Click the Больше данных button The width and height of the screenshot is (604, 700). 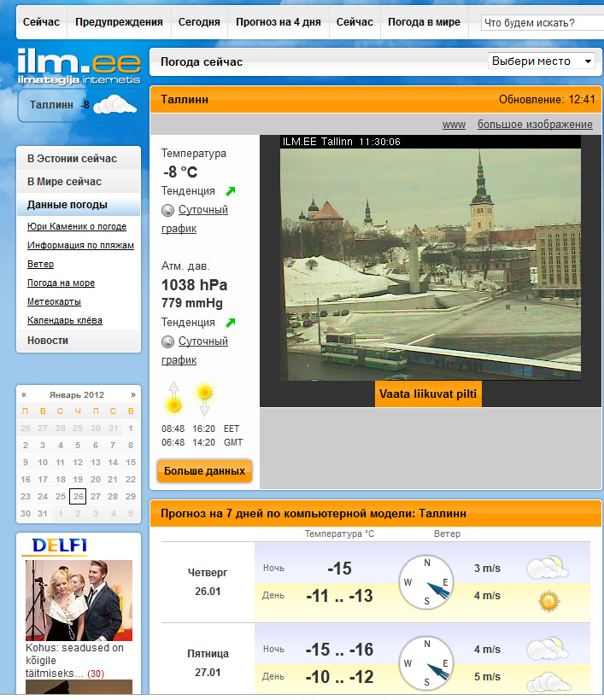(x=205, y=471)
